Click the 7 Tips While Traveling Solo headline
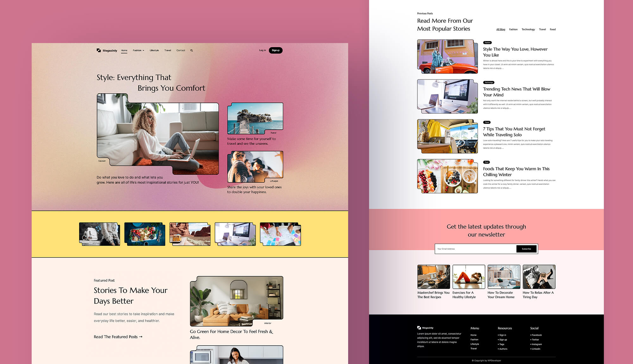 [514, 132]
